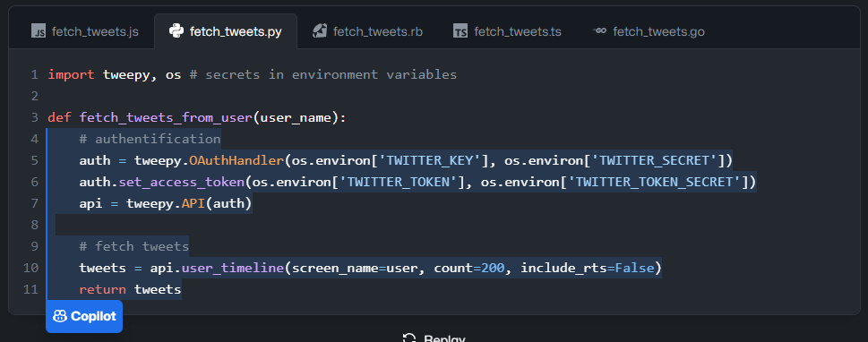This screenshot has height=342, width=868.
Task: Click the 'TWITTER_TOKEN_SECRET' string on line 6
Action: (656, 182)
